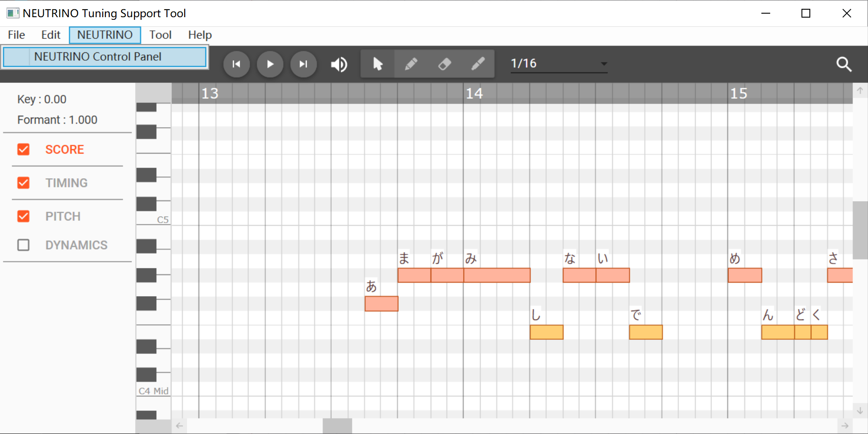Select the eraser tool
868x434 pixels.
point(445,64)
